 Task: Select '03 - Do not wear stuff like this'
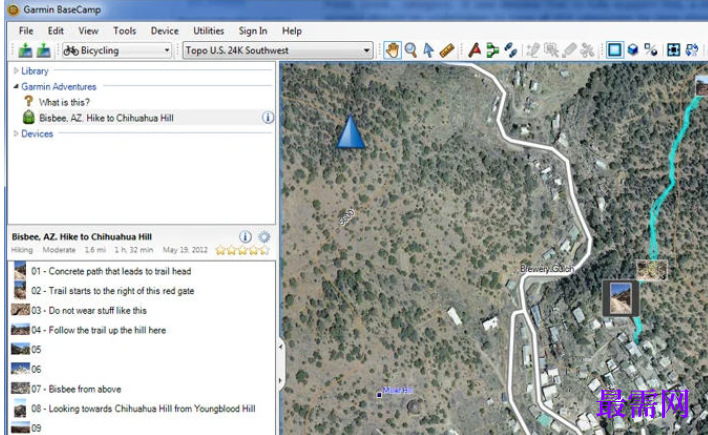[89, 310]
